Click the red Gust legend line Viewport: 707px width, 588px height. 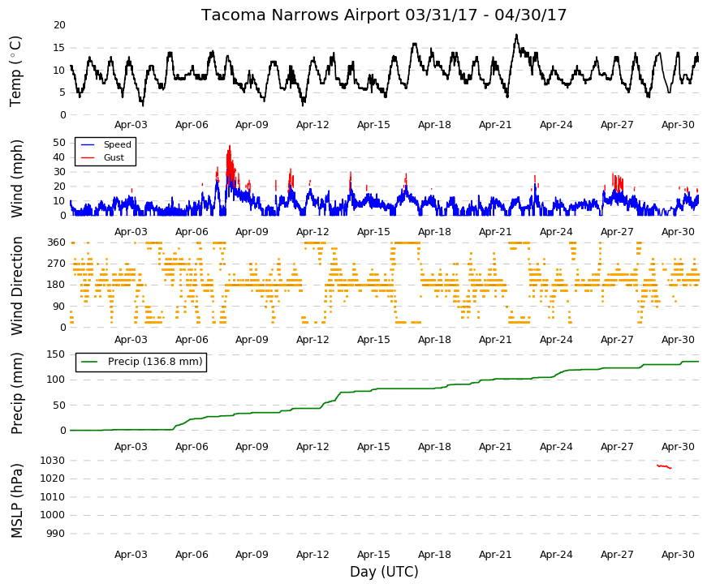coord(88,157)
